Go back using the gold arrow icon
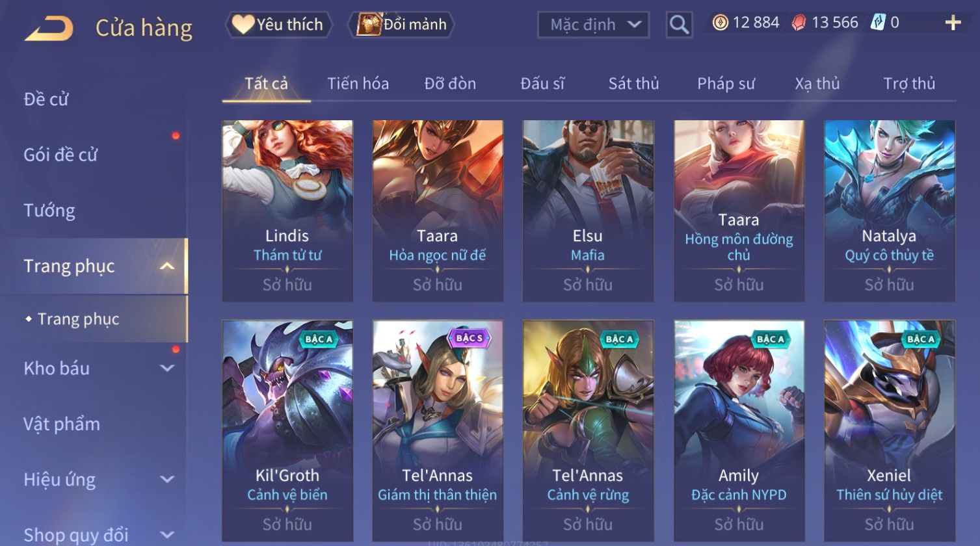 pos(49,29)
